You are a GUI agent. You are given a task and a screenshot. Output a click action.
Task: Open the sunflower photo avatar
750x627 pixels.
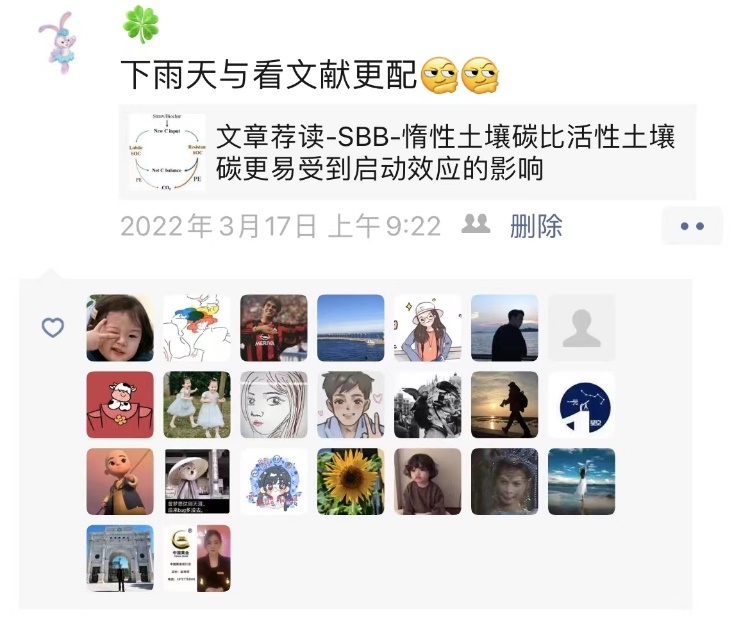(351, 482)
